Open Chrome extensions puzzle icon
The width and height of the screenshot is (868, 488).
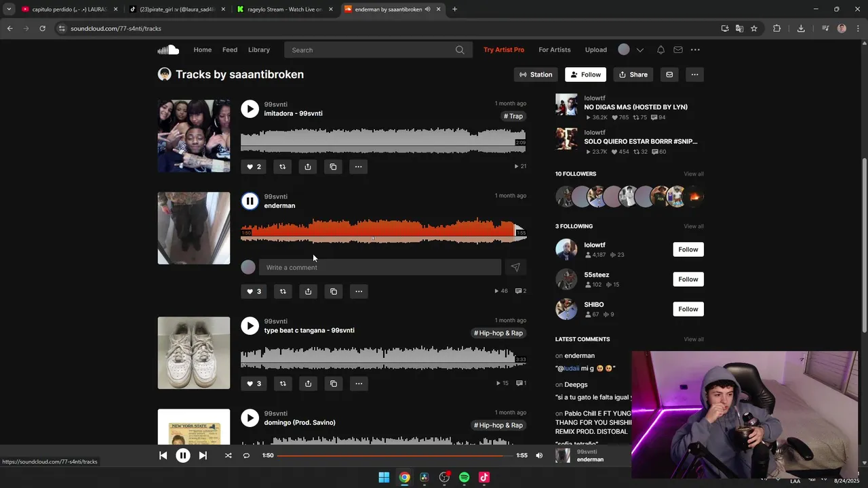point(777,28)
